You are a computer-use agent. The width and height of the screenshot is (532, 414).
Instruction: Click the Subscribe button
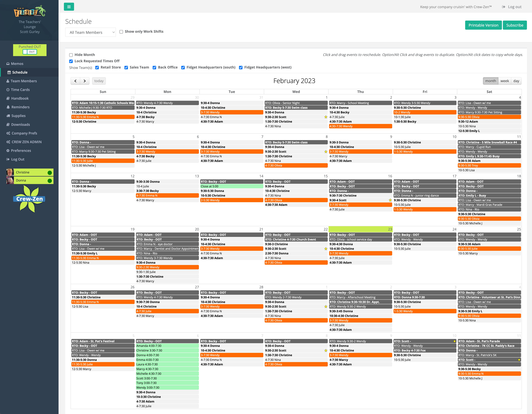click(514, 25)
